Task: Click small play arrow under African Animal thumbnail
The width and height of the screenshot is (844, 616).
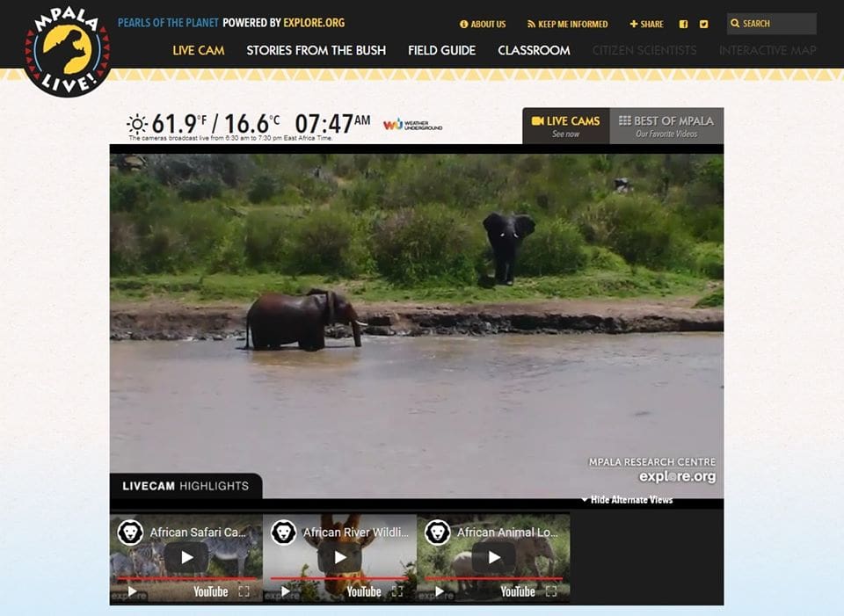Action: click(440, 591)
